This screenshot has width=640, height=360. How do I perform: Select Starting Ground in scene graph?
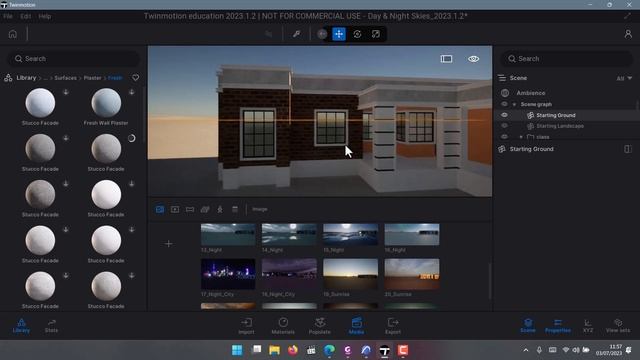pos(556,115)
